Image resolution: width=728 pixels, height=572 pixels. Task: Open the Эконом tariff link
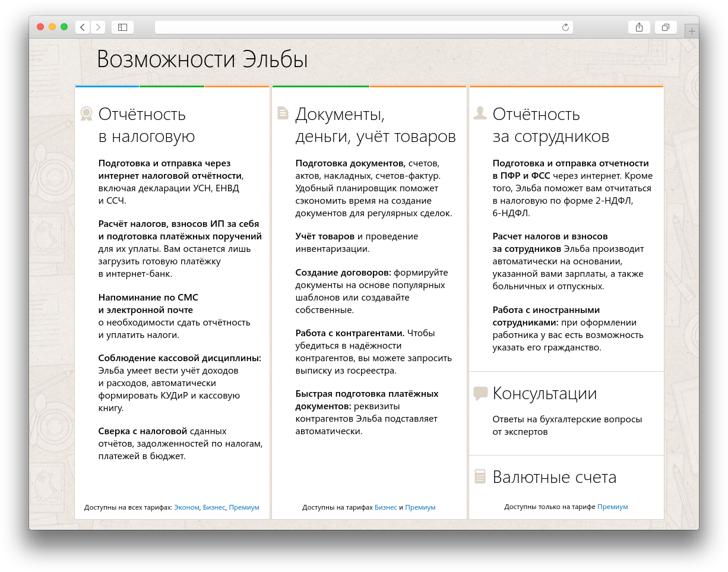click(186, 507)
